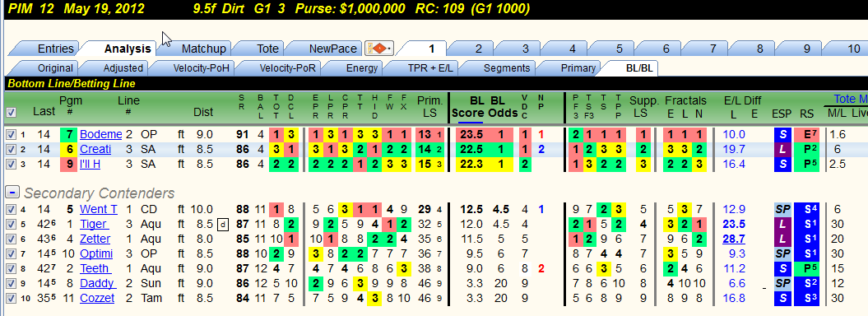868x316 pixels.
Task: Sort by the BL Odds column header
Action: (502, 107)
